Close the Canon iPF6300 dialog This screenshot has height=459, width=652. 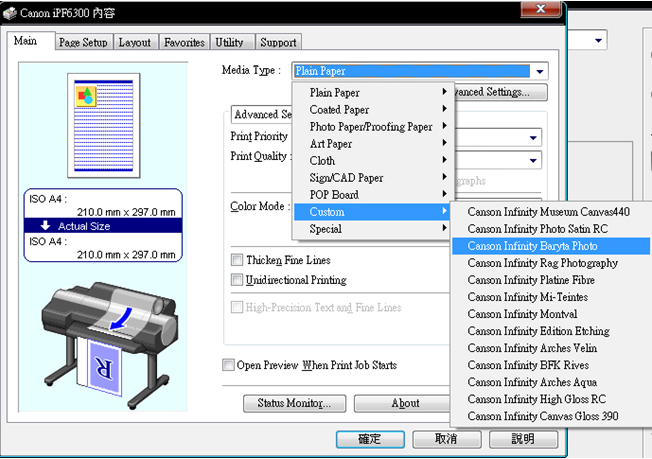[x=541, y=9]
